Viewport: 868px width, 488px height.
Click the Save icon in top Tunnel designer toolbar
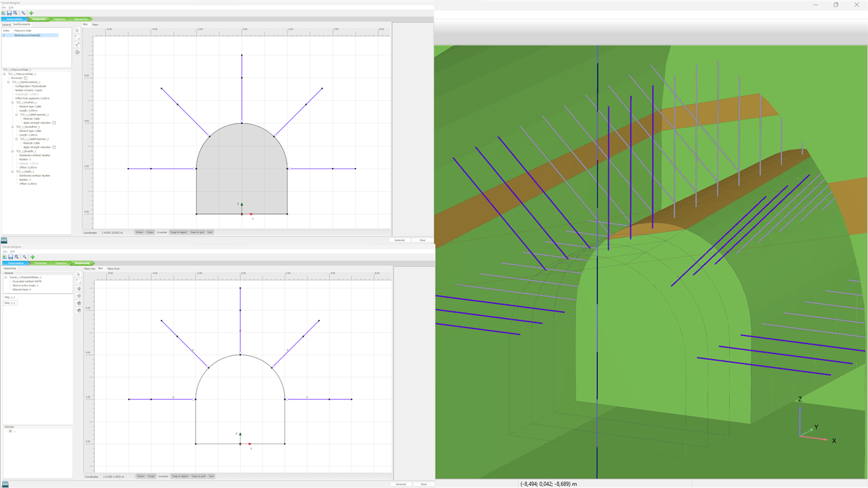click(x=9, y=13)
